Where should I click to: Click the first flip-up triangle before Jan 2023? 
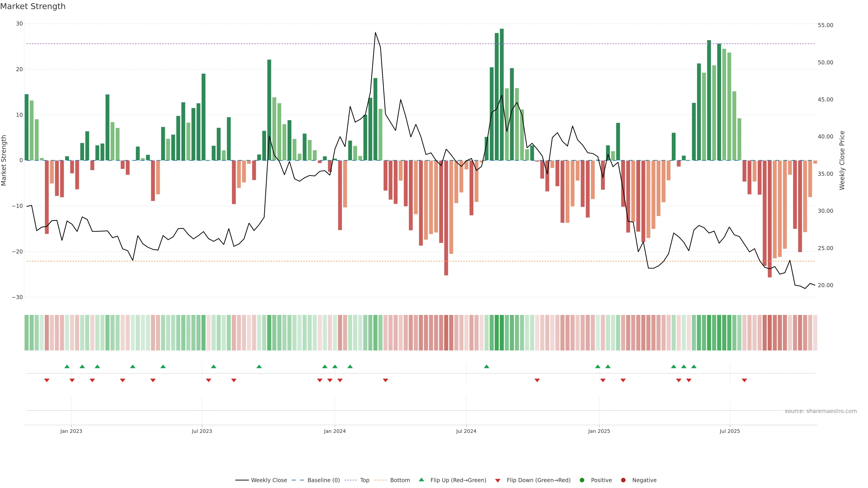67,366
